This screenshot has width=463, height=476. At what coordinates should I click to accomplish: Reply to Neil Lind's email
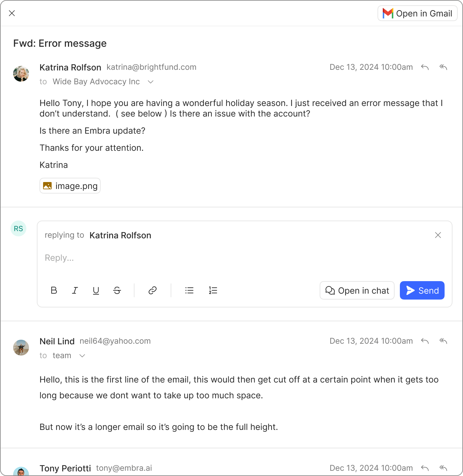(425, 341)
